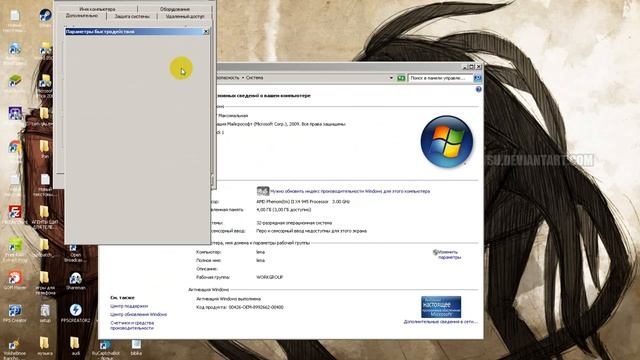
Task: Open the Volshebnoe Kamcho desktop shortcut
Action: (14, 344)
